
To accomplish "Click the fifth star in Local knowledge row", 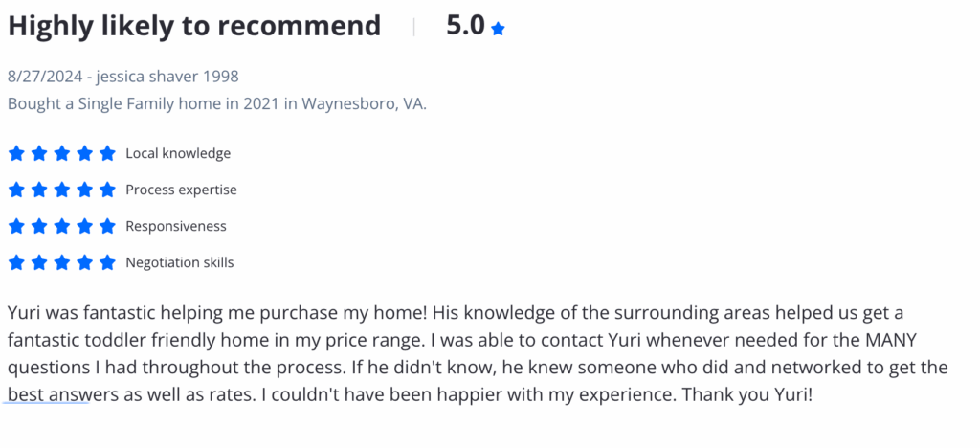I will (107, 153).
